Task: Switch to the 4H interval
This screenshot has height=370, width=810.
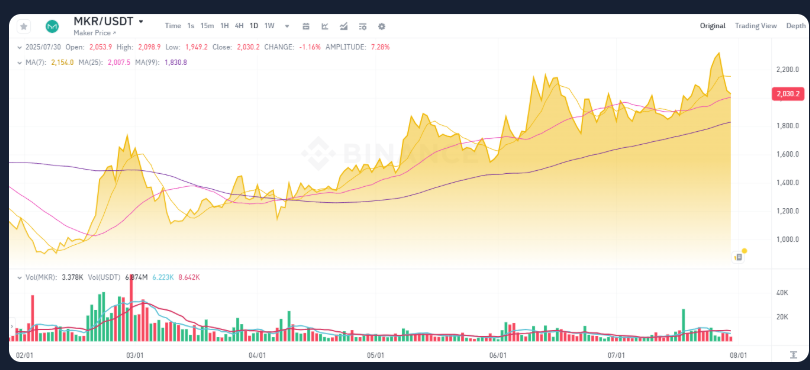Action: tap(239, 26)
